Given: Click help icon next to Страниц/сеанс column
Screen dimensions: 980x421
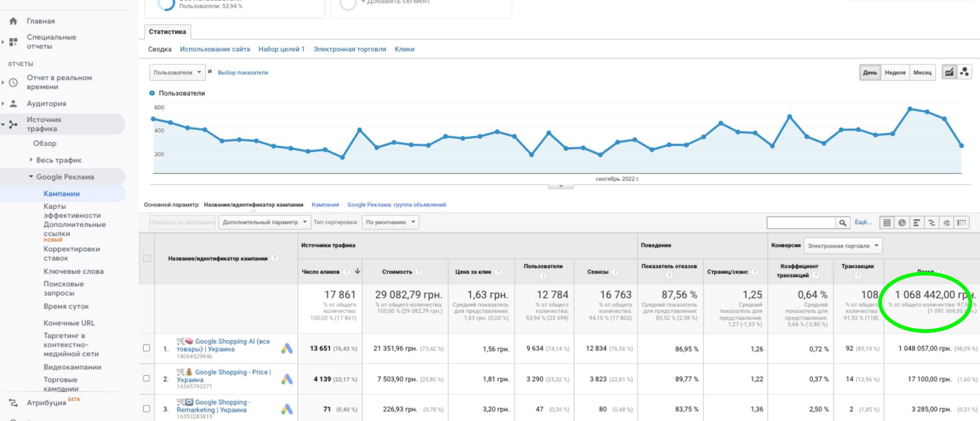Looking at the screenshot, I should 755,272.
